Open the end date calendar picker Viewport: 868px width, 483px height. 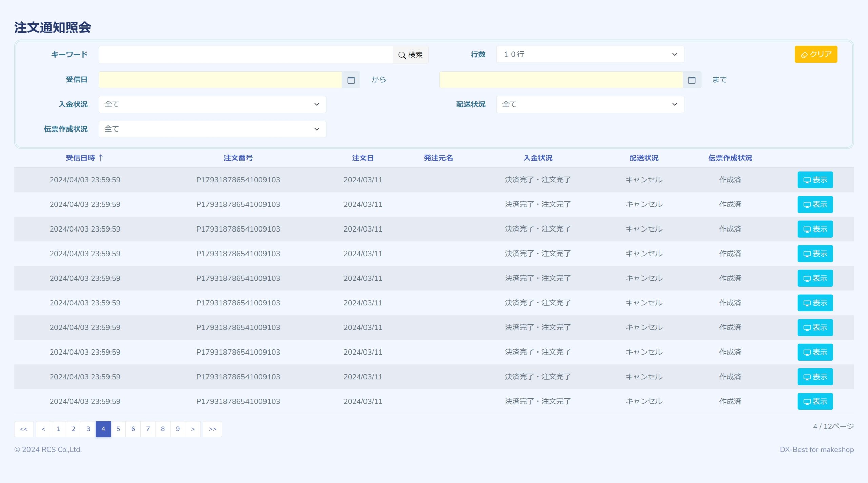pos(692,80)
